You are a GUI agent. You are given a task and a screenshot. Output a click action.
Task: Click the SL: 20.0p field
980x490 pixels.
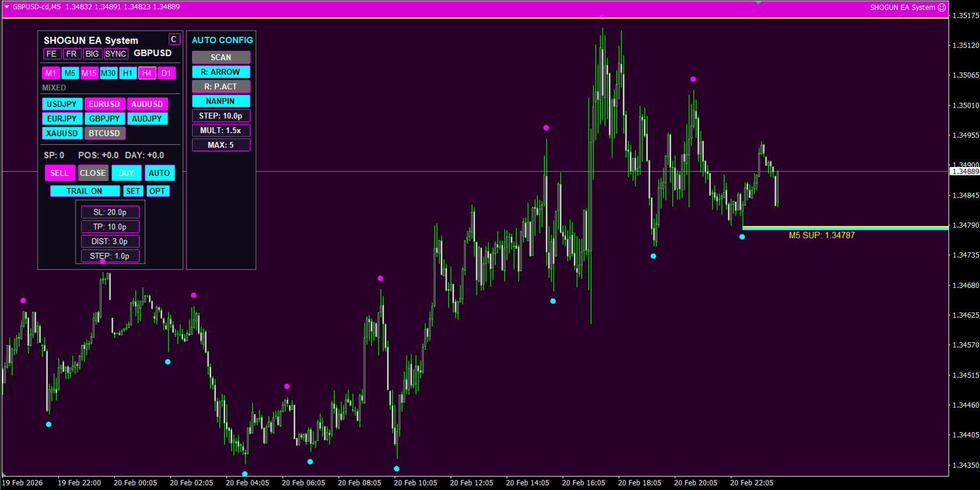tap(110, 212)
